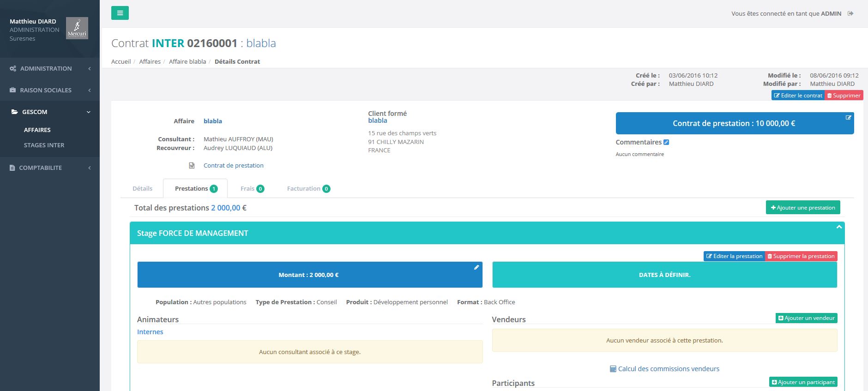Open the Détails tab

[x=142, y=188]
